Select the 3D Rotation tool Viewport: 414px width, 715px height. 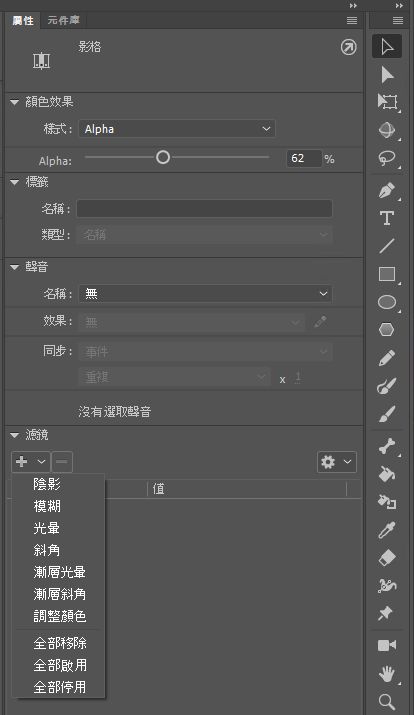(x=387, y=130)
